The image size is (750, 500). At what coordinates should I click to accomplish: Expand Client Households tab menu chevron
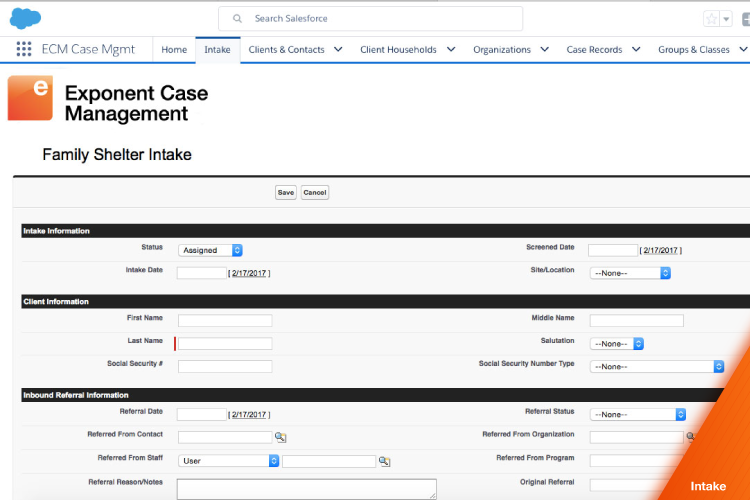click(x=451, y=49)
